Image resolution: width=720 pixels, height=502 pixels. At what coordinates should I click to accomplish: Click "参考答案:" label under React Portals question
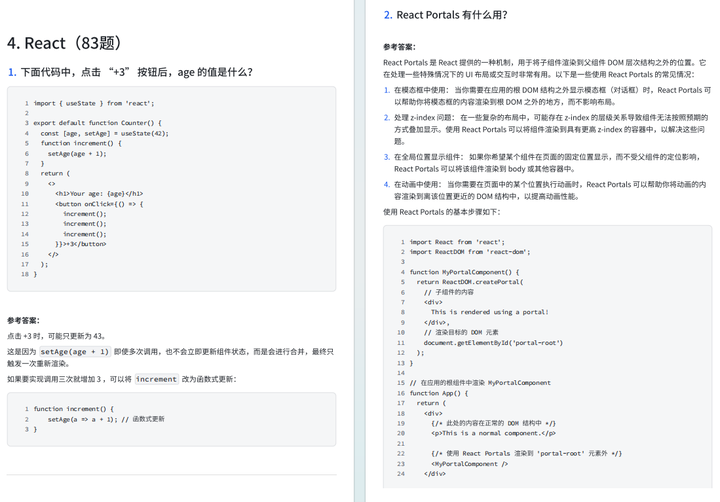[x=399, y=47]
